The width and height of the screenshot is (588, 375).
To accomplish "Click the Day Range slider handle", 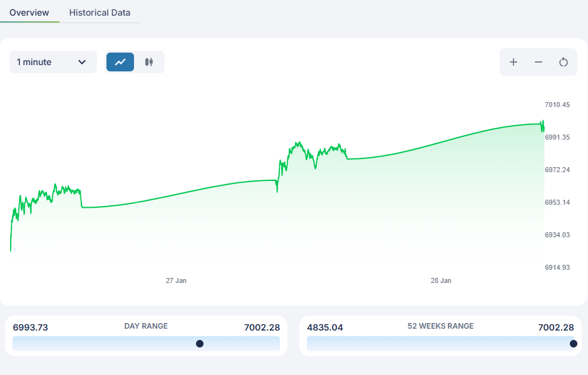I will pos(200,343).
